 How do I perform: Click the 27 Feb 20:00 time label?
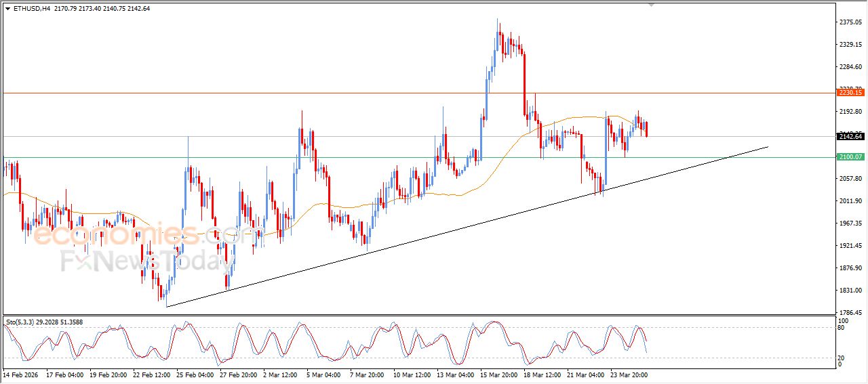[239, 374]
